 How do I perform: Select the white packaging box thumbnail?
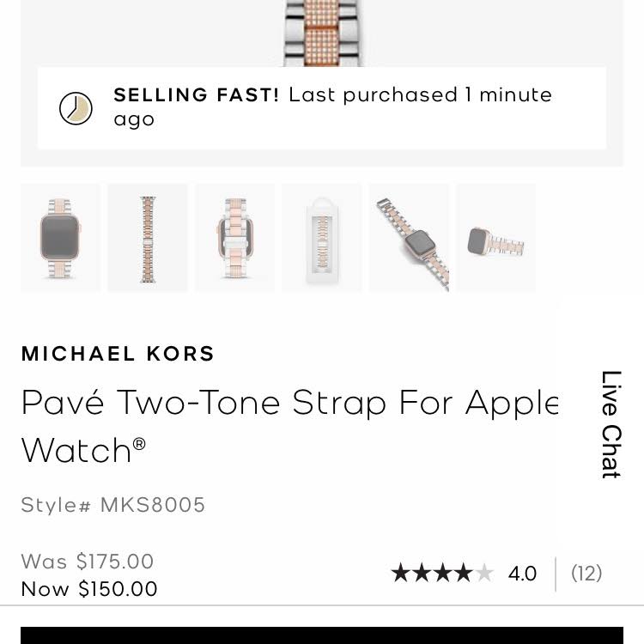[322, 238]
